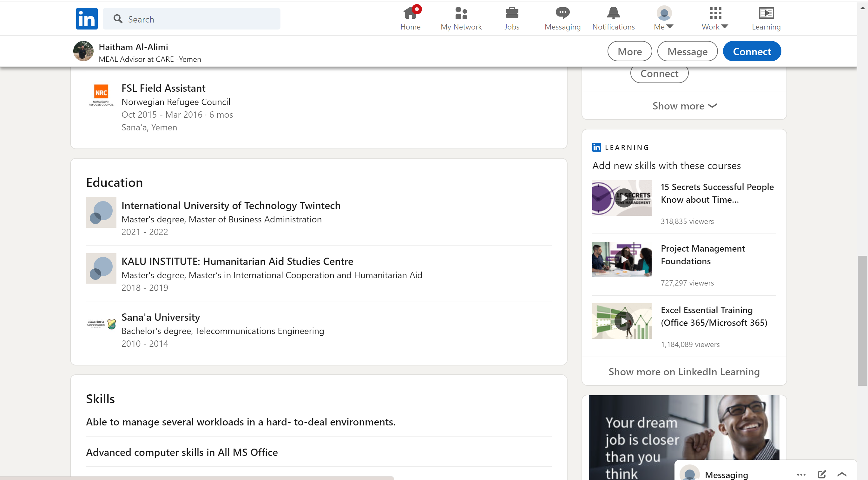
Task: Open the My Network icon
Action: pos(461,13)
